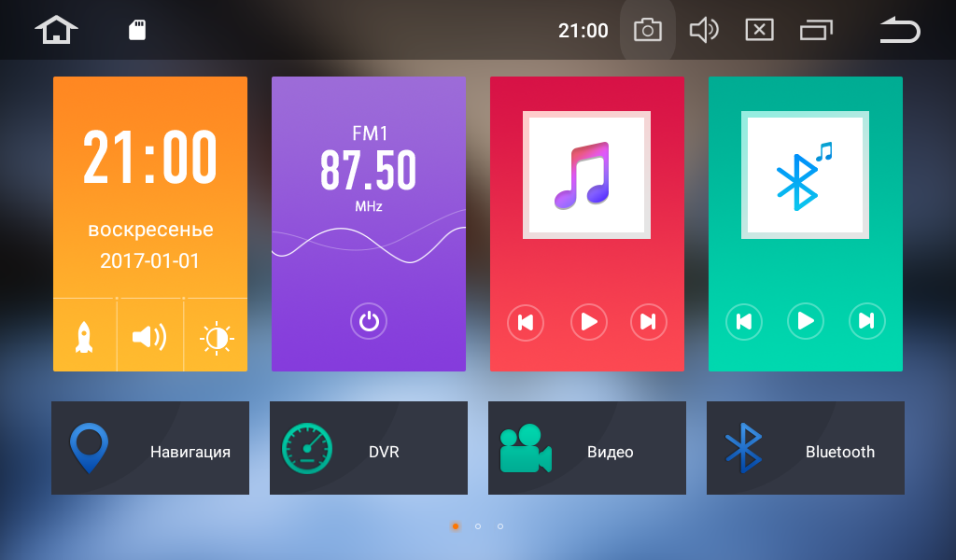Image resolution: width=956 pixels, height=560 pixels.
Task: Click the dark blue Bluetooth logo icon
Action: click(743, 448)
